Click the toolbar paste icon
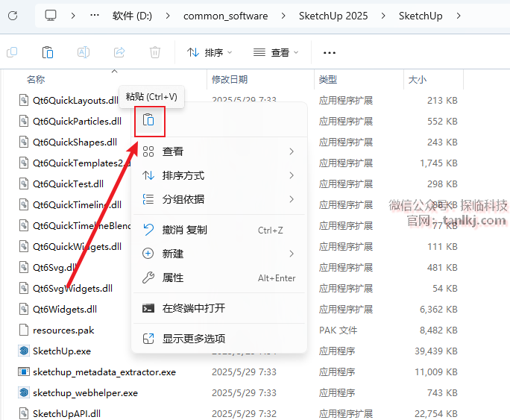Image resolution: width=510 pixels, height=420 pixels. (x=48, y=52)
